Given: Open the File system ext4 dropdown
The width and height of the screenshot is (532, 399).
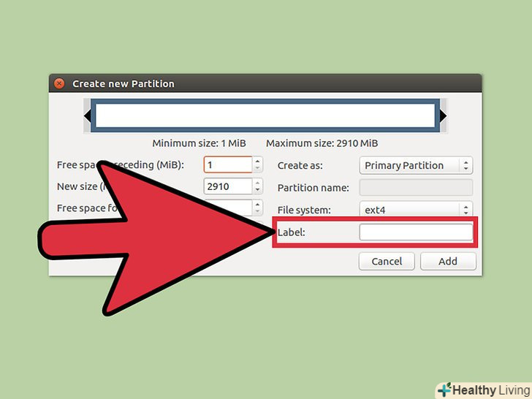Looking at the screenshot, I should pyautogui.click(x=416, y=210).
